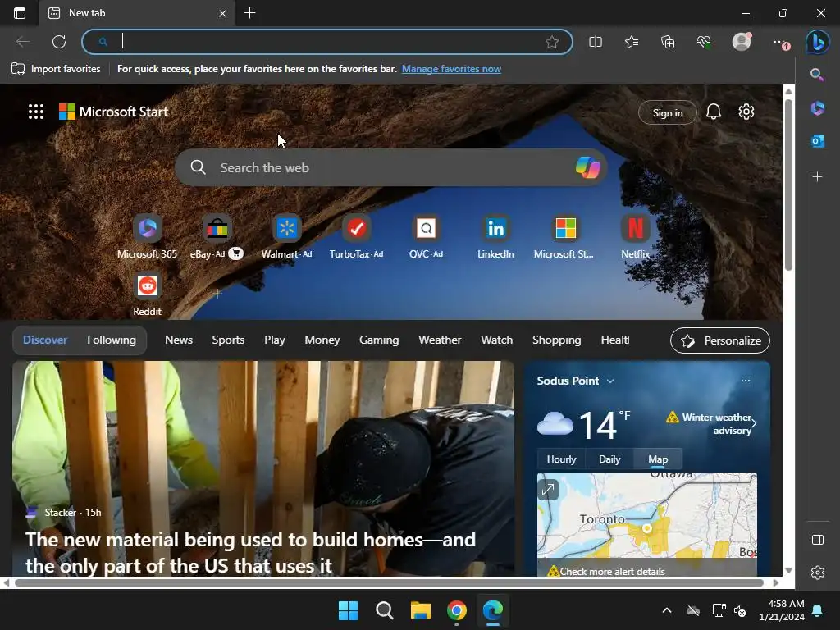Open Walmart quick link tile
This screenshot has width=840, height=630.
286,237
